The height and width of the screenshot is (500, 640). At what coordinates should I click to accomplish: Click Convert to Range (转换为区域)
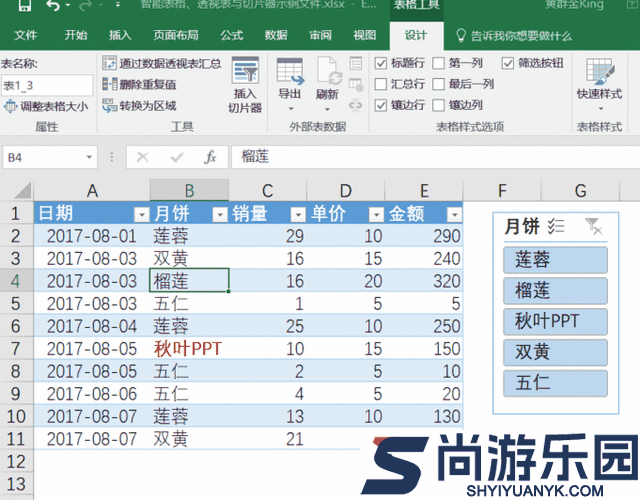pyautogui.click(x=140, y=106)
